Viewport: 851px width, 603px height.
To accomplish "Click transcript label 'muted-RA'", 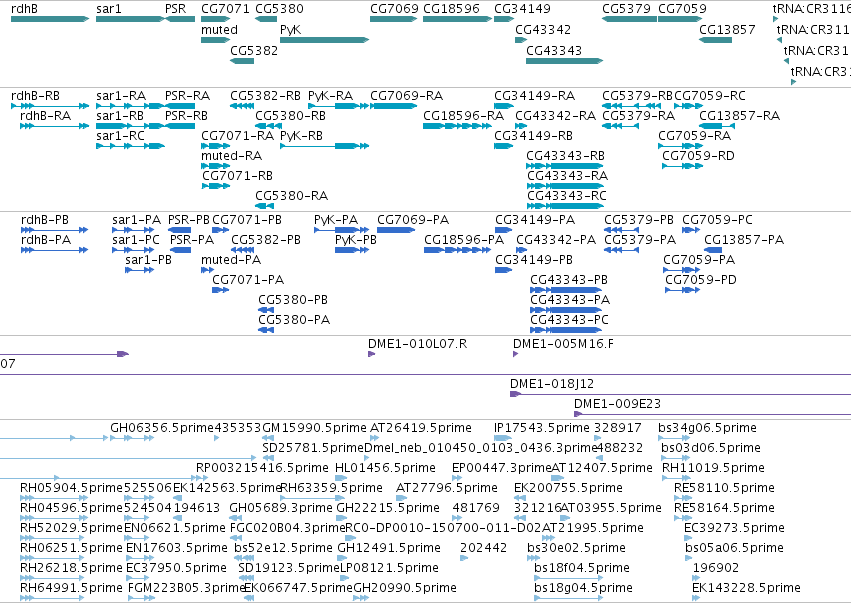I will pos(231,156).
